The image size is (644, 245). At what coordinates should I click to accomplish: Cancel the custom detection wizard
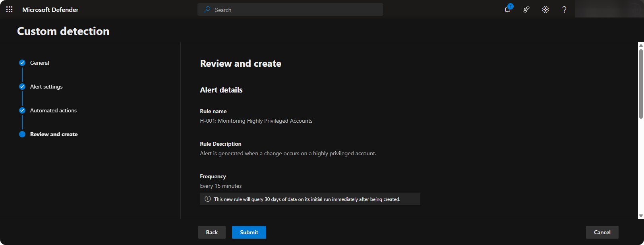point(602,232)
